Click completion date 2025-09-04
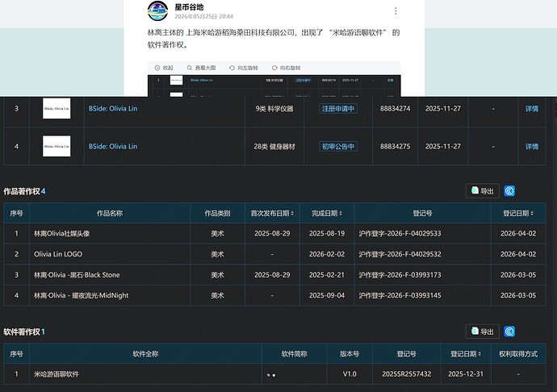The width and height of the screenshot is (557, 392). pyautogui.click(x=326, y=295)
